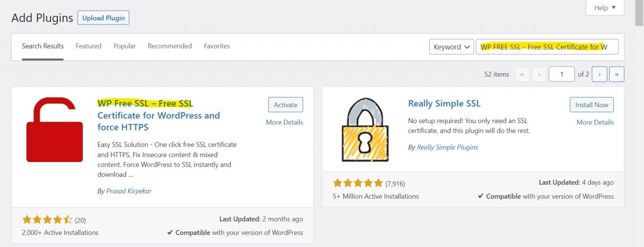
Task: Install the Really Simple SSL plugin
Action: coord(592,105)
